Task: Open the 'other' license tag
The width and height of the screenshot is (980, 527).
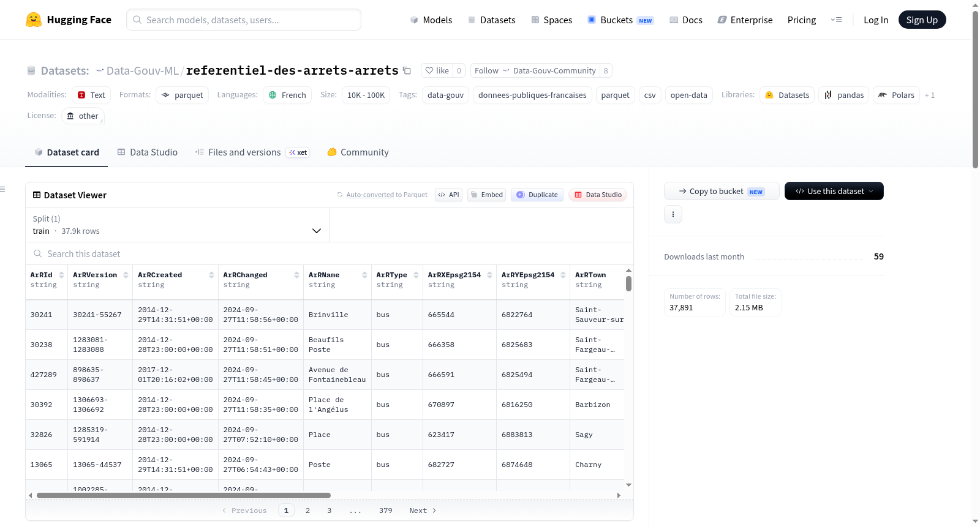Action: 83,116
